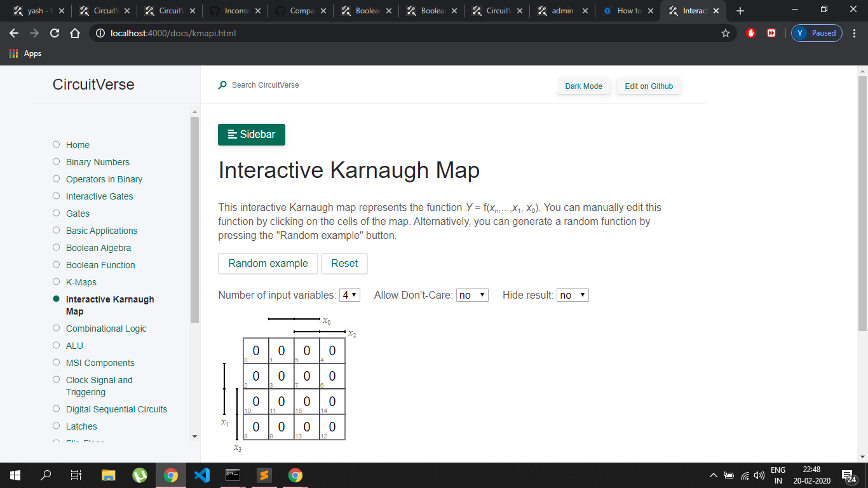Open notification center icon
The width and height of the screenshot is (868, 488).
(x=848, y=475)
